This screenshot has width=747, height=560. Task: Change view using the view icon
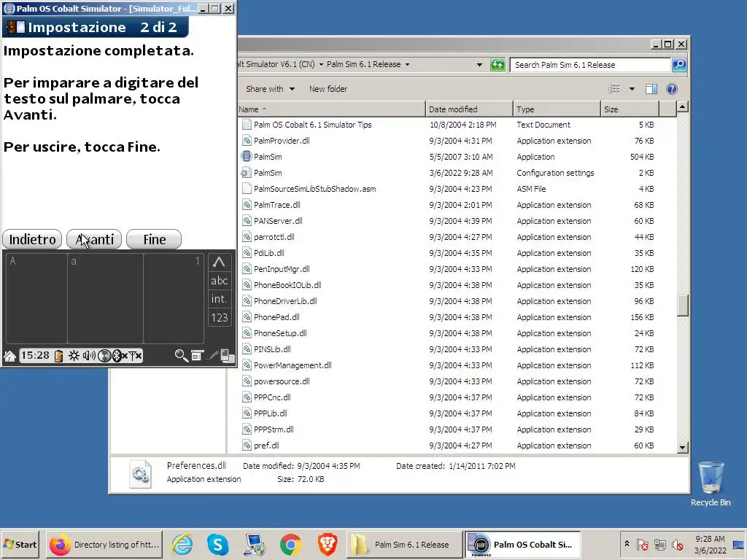[x=614, y=89]
